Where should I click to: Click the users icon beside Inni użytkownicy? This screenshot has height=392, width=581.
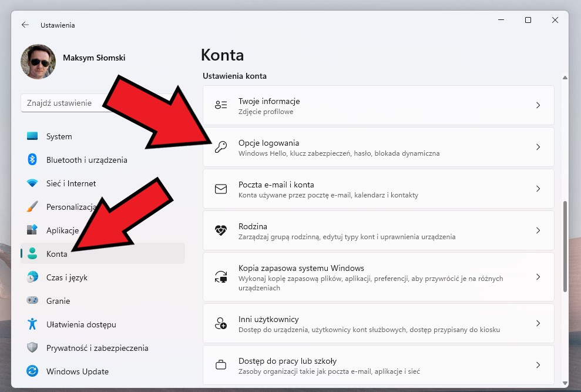tap(220, 323)
